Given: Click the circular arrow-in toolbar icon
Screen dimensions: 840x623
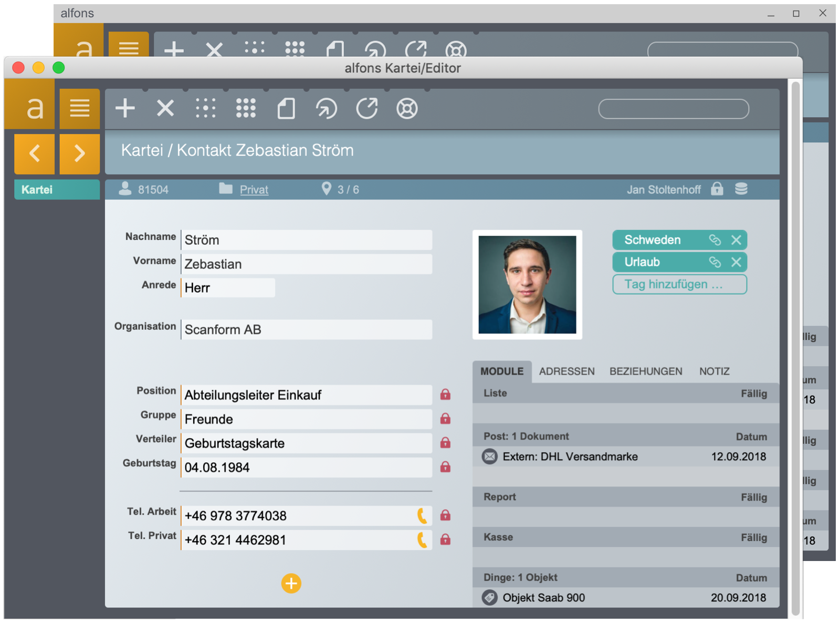Looking at the screenshot, I should (326, 109).
